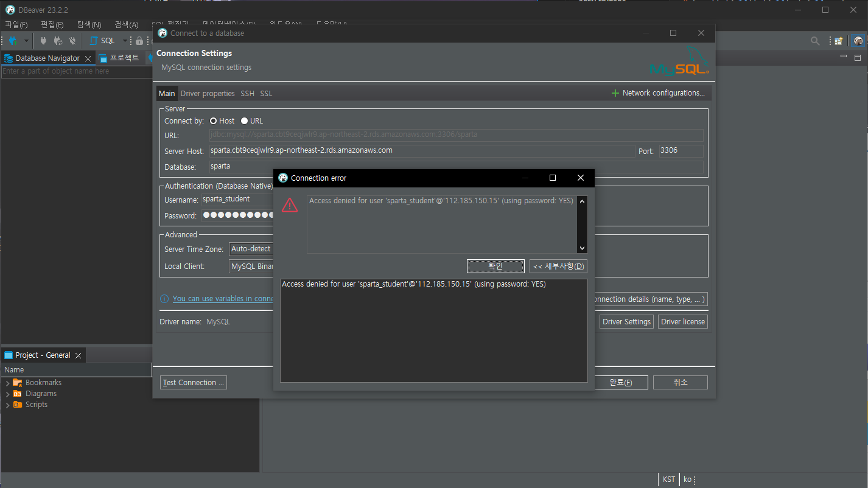
Task: Select the Bookmarks folder icon
Action: tap(18, 383)
